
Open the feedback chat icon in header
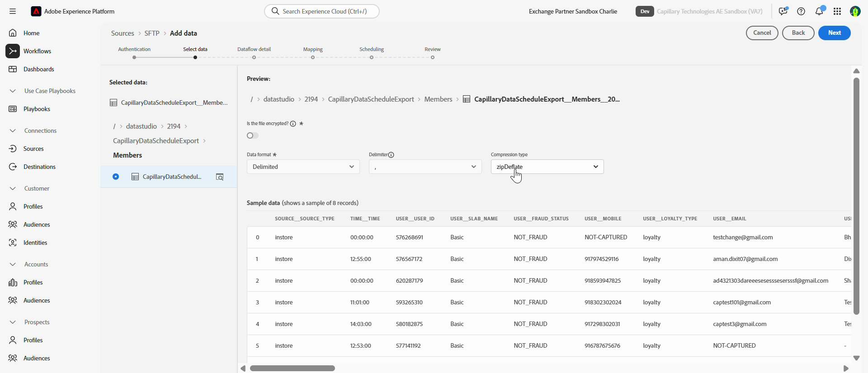[x=783, y=11]
